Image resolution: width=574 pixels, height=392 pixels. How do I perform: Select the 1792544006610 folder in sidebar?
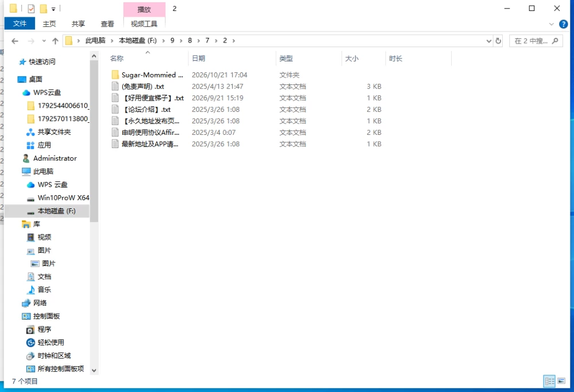59,106
